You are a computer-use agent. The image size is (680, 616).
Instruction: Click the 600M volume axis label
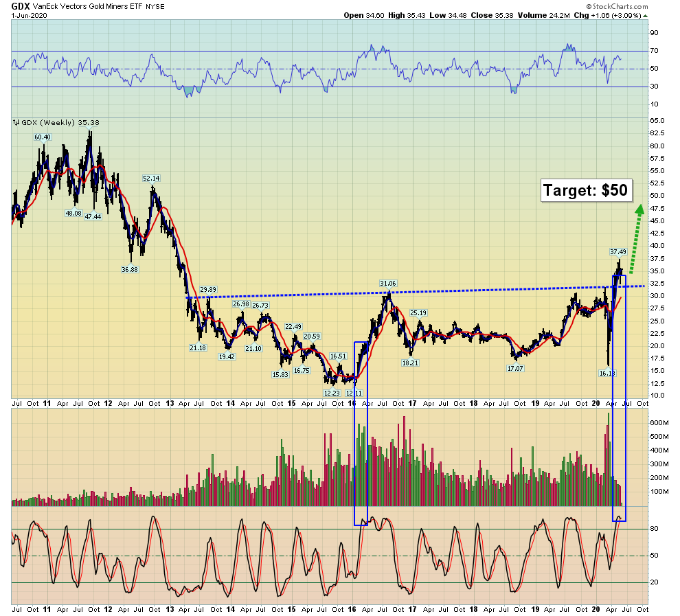[x=659, y=422]
